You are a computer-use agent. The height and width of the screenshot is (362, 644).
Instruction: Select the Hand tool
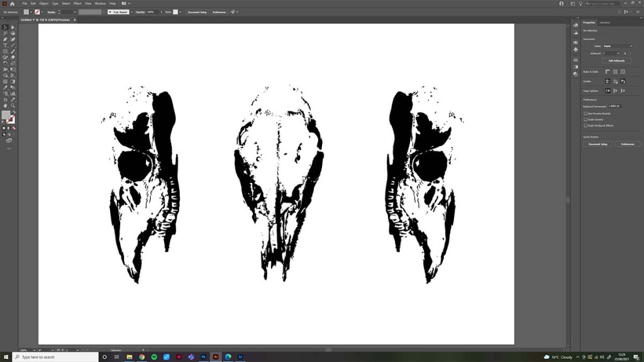click(5, 105)
